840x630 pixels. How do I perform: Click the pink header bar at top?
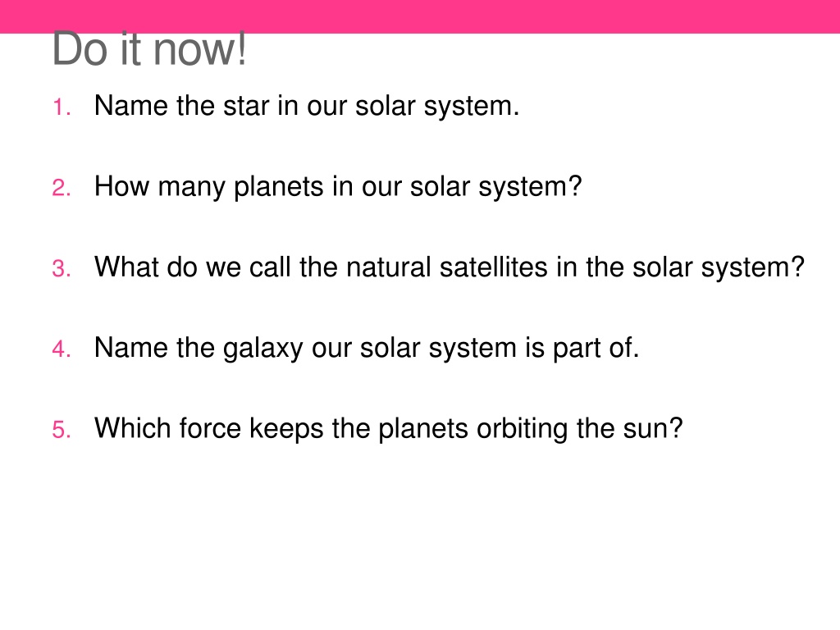click(x=420, y=16)
